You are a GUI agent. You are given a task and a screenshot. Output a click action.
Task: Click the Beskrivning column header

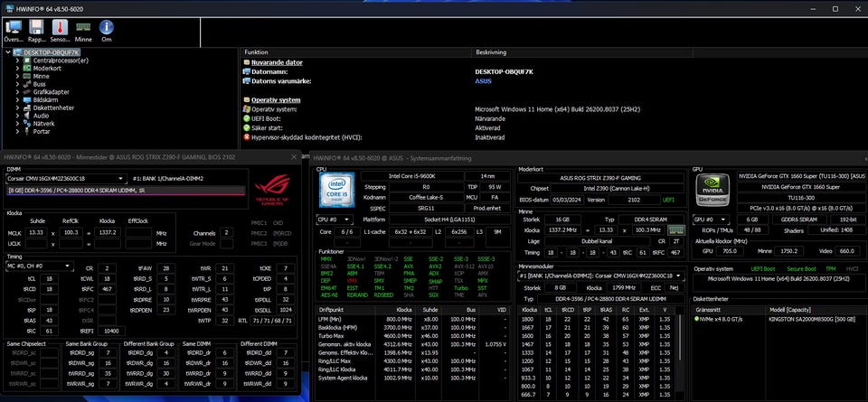(581, 52)
